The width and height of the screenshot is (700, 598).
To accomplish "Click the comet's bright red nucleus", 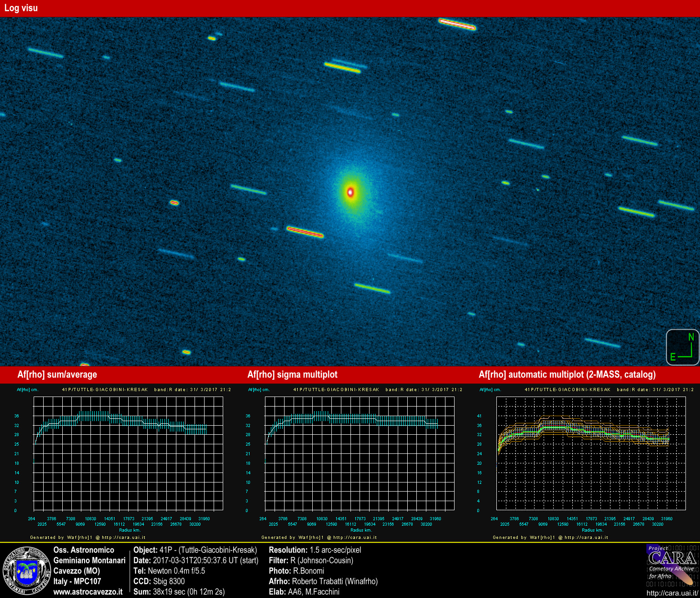I will pyautogui.click(x=350, y=192).
